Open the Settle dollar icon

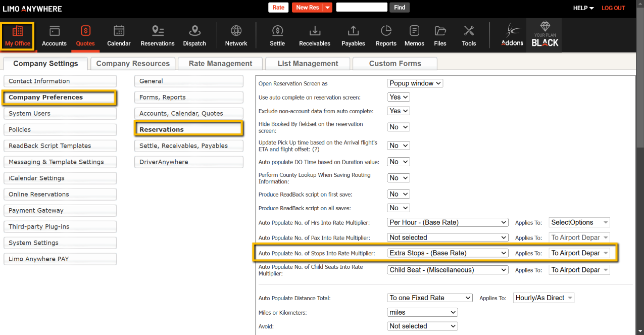click(x=277, y=31)
